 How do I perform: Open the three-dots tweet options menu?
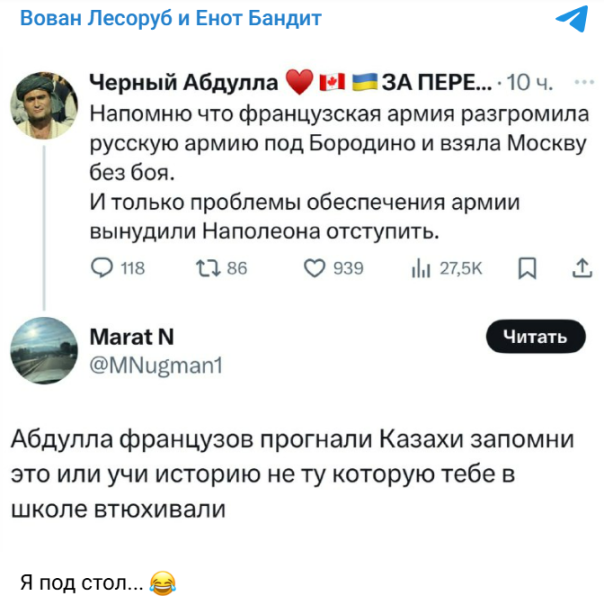click(577, 81)
